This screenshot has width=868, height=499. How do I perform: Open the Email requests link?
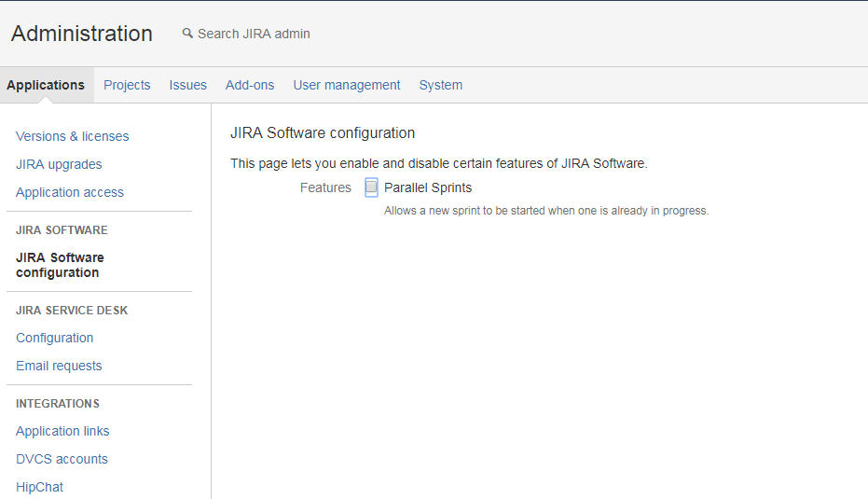pyautogui.click(x=59, y=366)
